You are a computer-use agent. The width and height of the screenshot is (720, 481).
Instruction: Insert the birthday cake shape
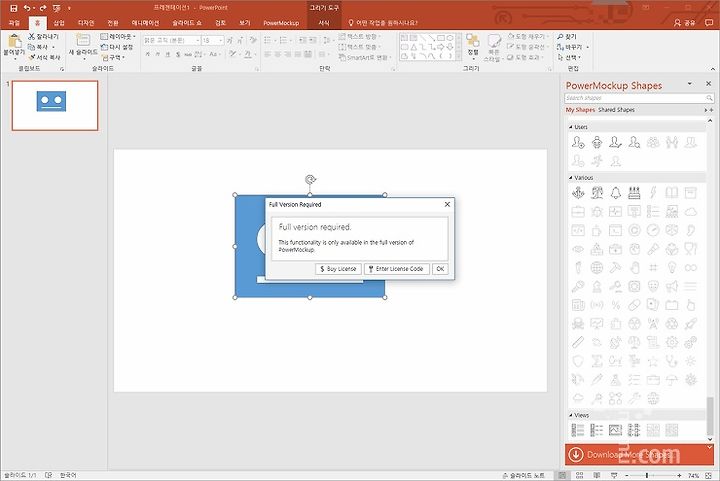(x=635, y=193)
